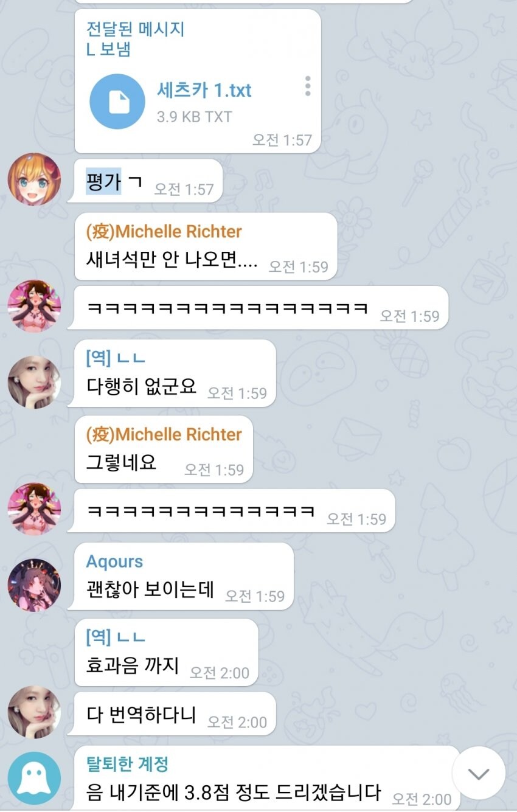Tap the 세츠카 1.txt file name
This screenshot has width=517, height=812.
[x=204, y=91]
